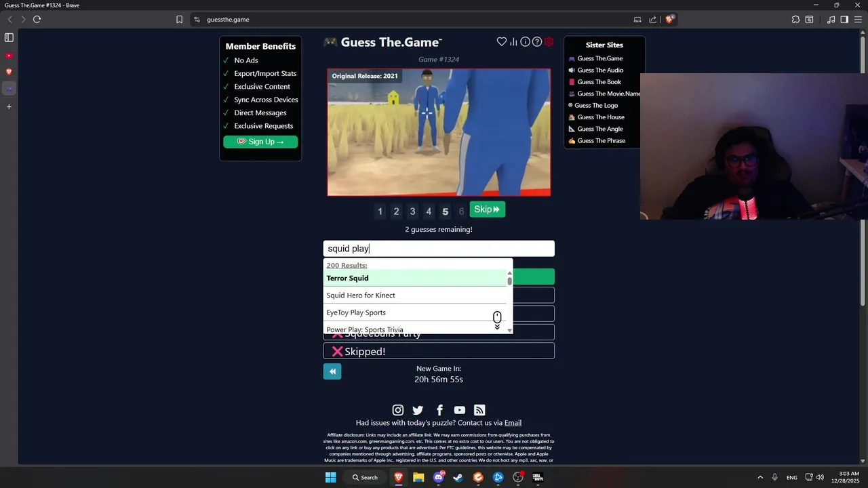Viewport: 868px width, 488px height.
Task: Open the Twitter bird icon link
Action: pos(418,410)
